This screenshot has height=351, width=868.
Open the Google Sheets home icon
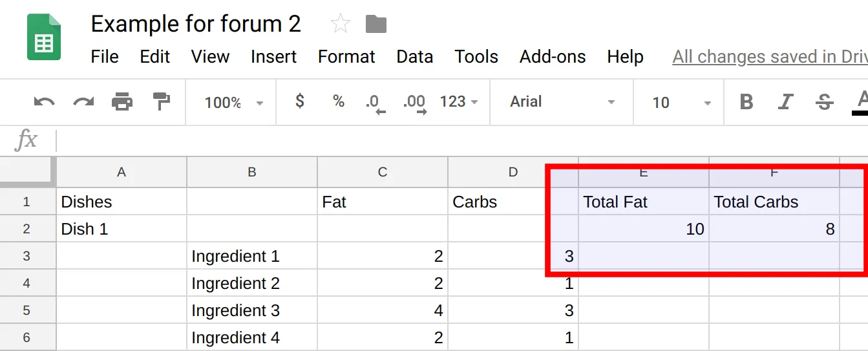click(44, 38)
